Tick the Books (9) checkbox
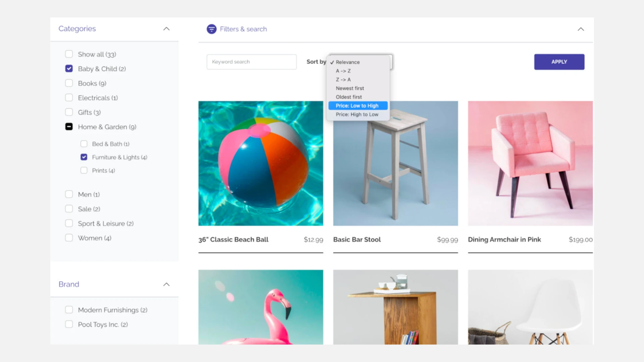This screenshot has height=362, width=644. coord(69,83)
